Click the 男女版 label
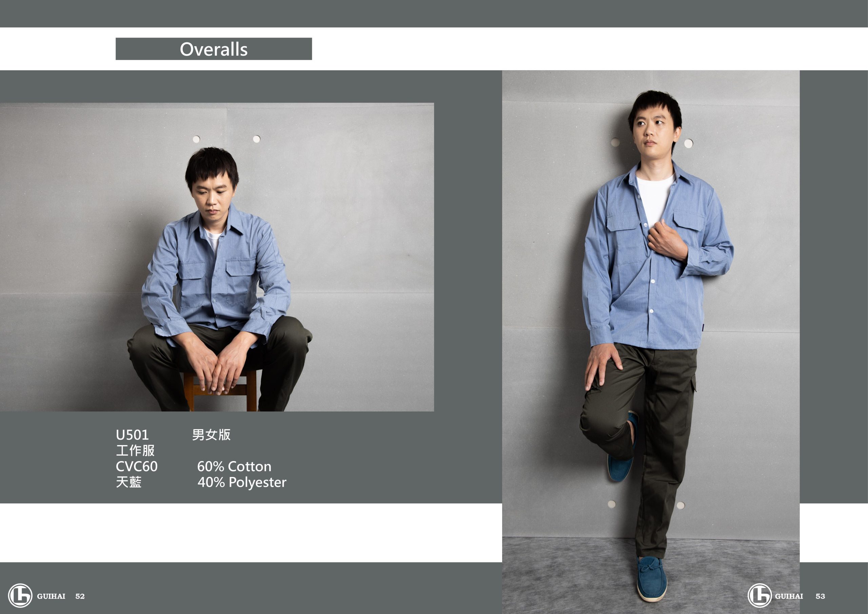Screen dimensions: 868x614 (x=211, y=434)
